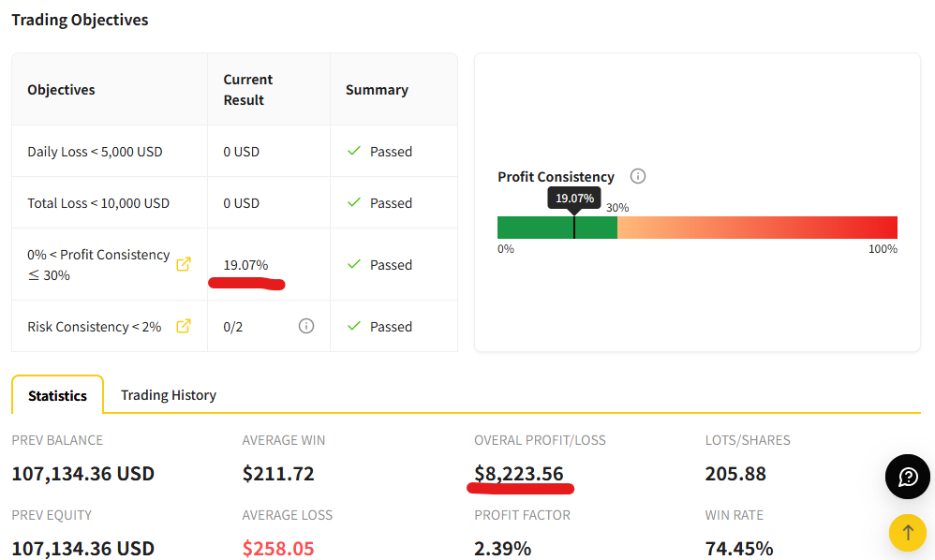Click the Prev Balance value 107,134.36 USD
Image resolution: width=935 pixels, height=560 pixels.
point(82,474)
